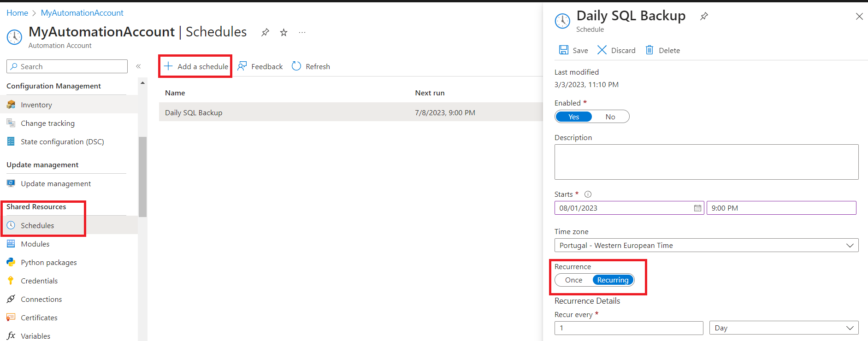Click the Feedback button label
The width and height of the screenshot is (868, 341).
click(x=267, y=67)
